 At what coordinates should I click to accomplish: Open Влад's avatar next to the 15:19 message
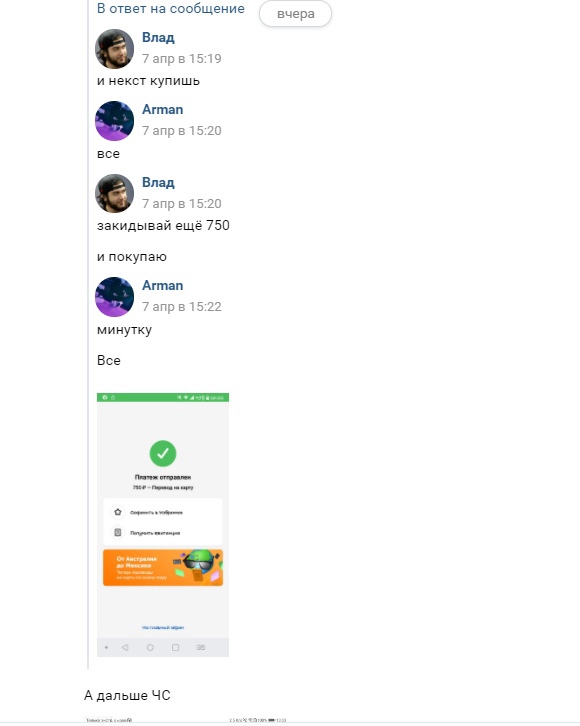point(114,49)
